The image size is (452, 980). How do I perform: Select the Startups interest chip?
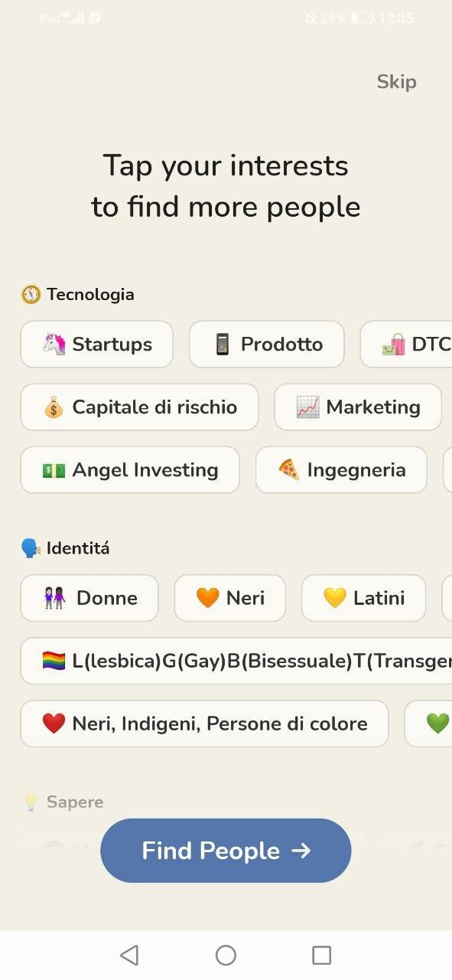[96, 345]
